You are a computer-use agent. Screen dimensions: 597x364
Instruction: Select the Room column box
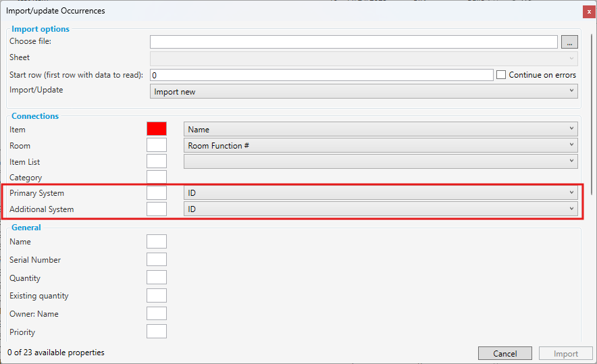pyautogui.click(x=157, y=145)
